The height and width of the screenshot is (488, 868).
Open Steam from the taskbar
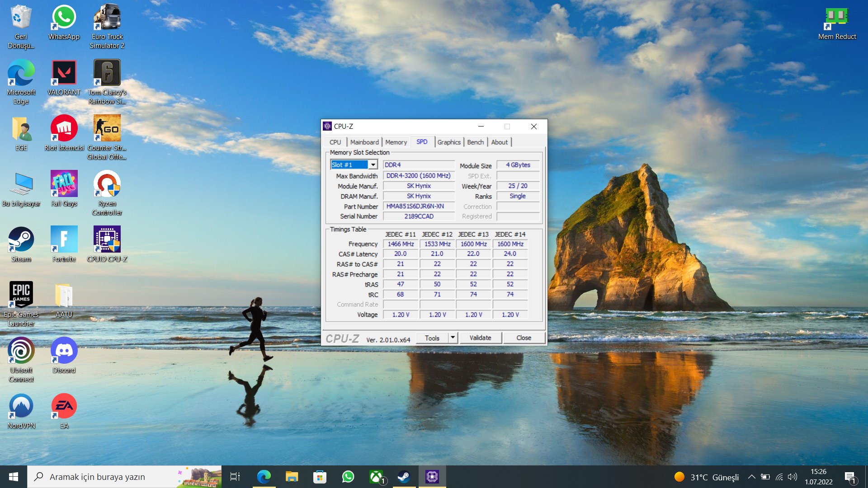coord(404,477)
